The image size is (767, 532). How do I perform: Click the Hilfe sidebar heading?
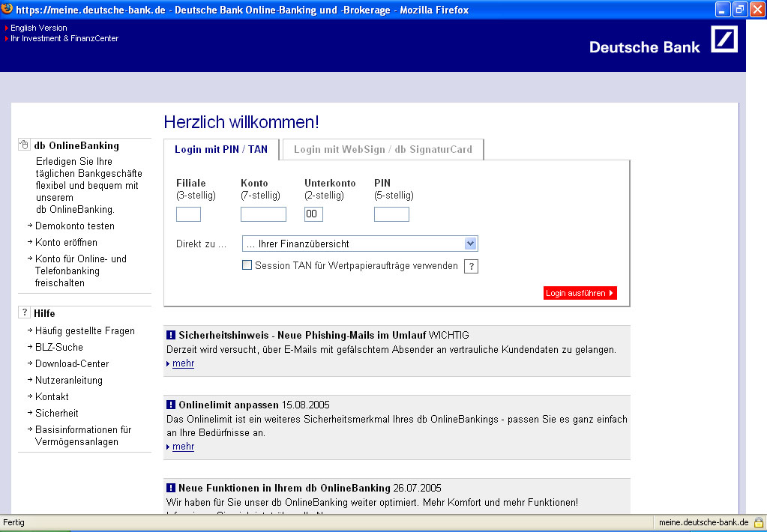click(x=44, y=313)
